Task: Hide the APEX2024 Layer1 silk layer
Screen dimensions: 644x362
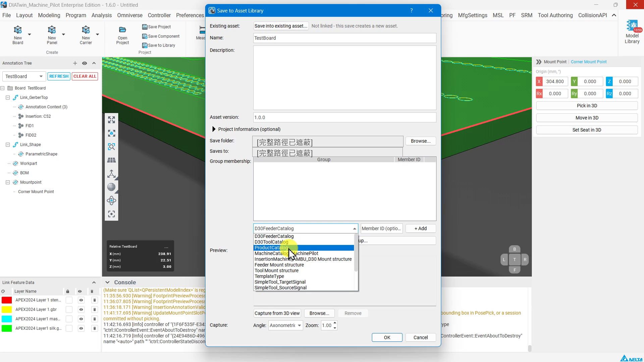Action: click(x=81, y=328)
